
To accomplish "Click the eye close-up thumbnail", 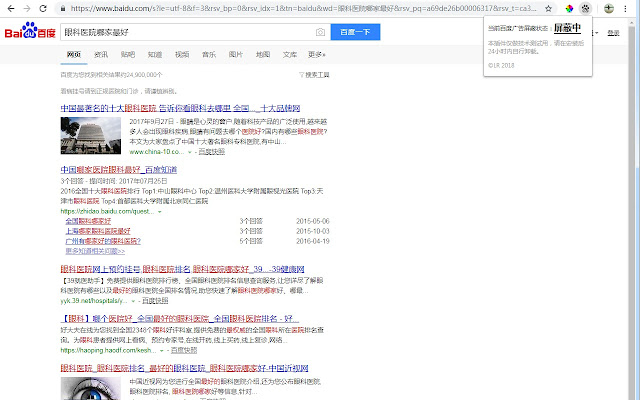I will coord(91,388).
